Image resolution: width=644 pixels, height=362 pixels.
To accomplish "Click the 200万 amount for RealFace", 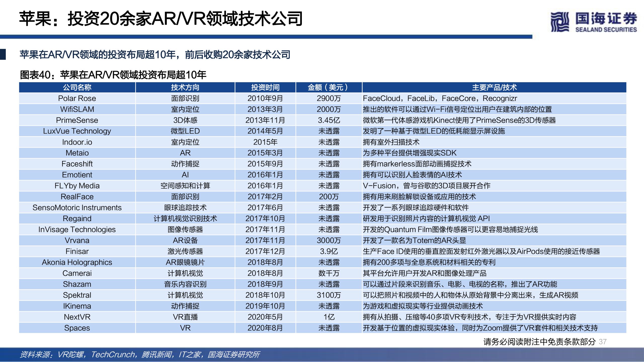I will point(329,197).
